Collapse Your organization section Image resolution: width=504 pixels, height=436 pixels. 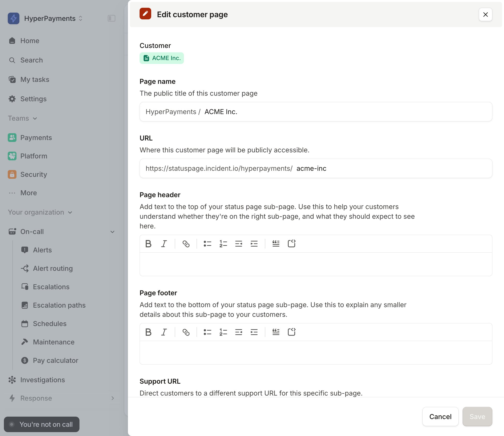point(40,212)
